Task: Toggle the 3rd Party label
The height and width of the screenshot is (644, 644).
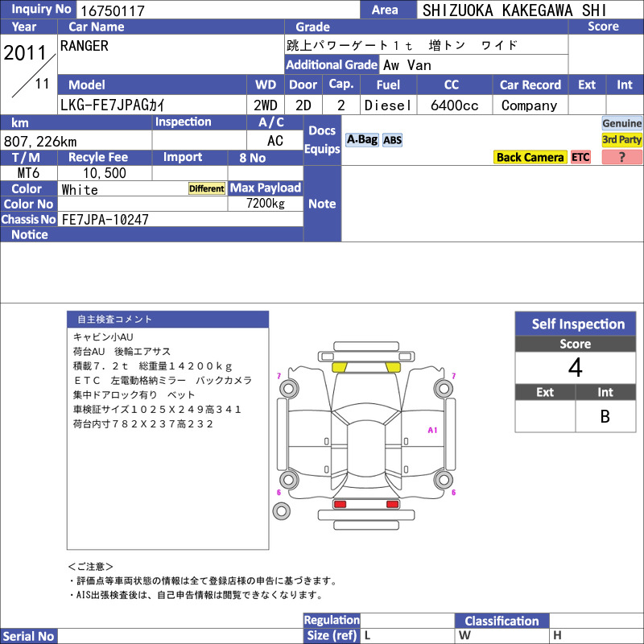Action: click(621, 139)
